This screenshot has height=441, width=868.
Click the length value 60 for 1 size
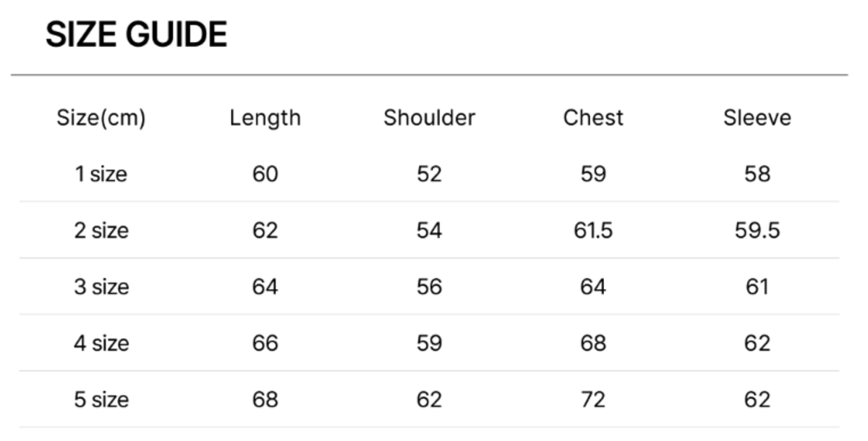click(x=265, y=174)
